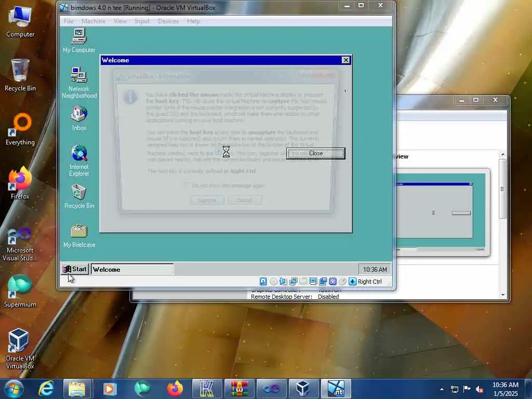Select My Computer icon in guest

(x=79, y=41)
